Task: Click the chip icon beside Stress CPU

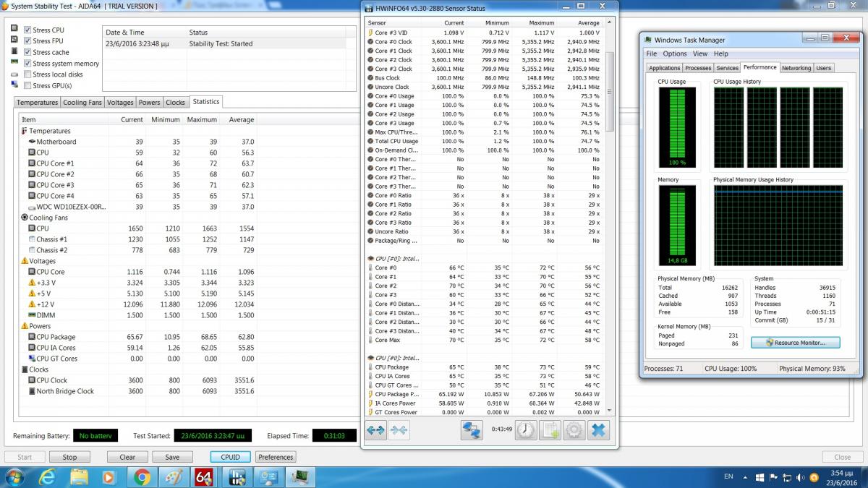Action: tap(14, 29)
